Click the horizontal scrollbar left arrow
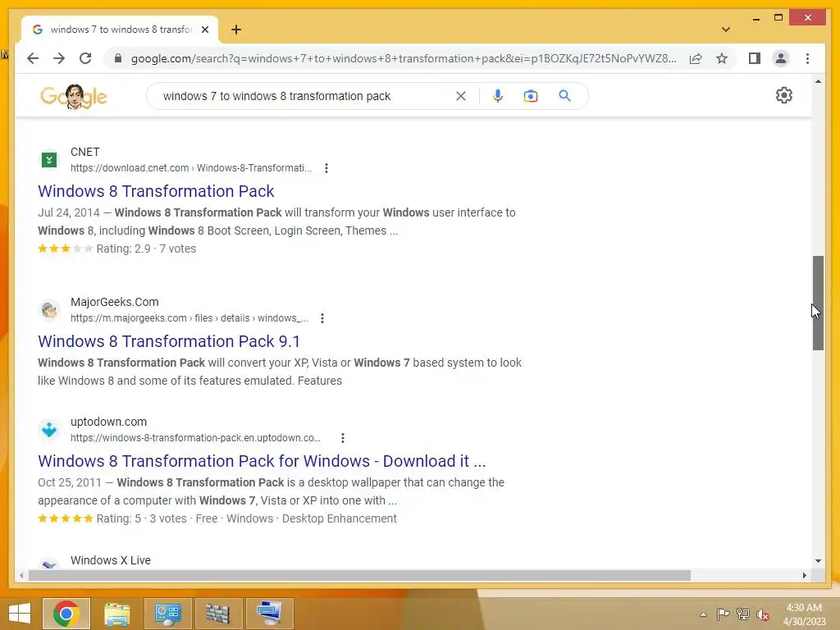The image size is (840, 630). click(21, 575)
